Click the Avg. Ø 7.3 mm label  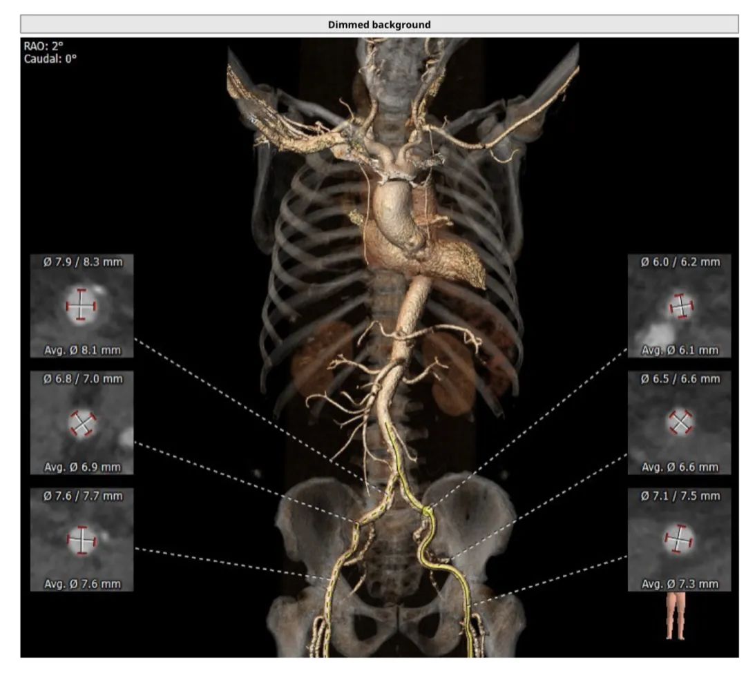(x=680, y=584)
